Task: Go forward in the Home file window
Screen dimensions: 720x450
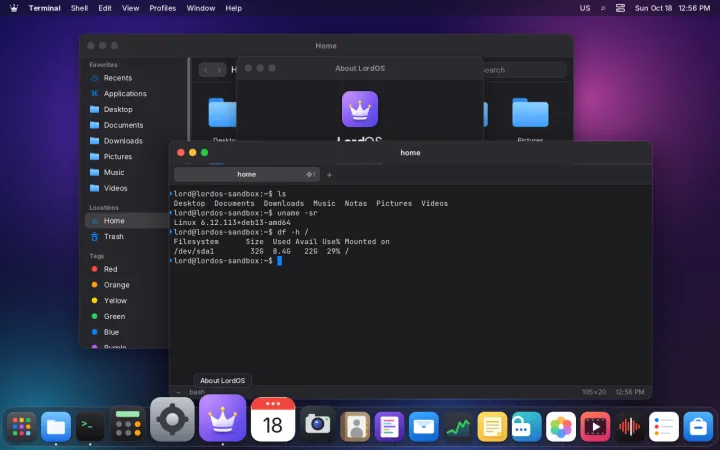Action: coord(219,70)
